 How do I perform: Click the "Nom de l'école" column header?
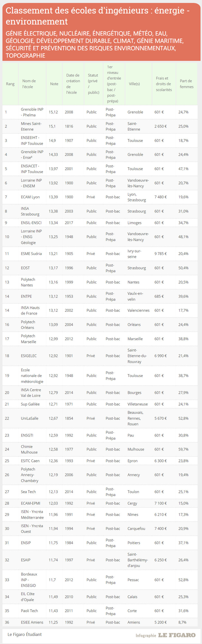click(x=29, y=84)
